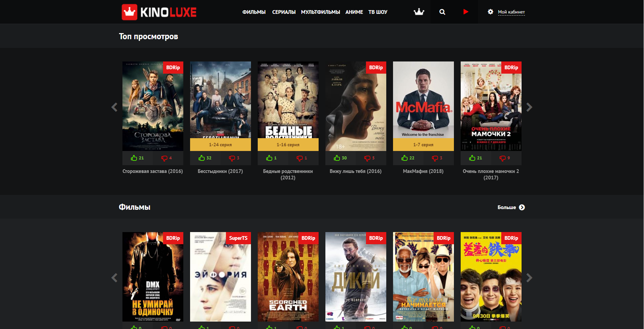Open the СЕРИАЛЫ menu section
Image resolution: width=644 pixels, height=329 pixels.
point(284,12)
